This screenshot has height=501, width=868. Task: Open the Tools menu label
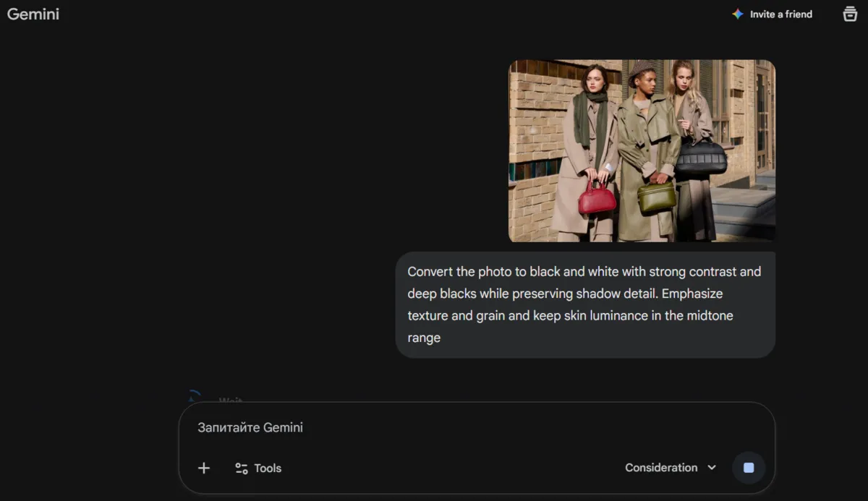pos(268,468)
